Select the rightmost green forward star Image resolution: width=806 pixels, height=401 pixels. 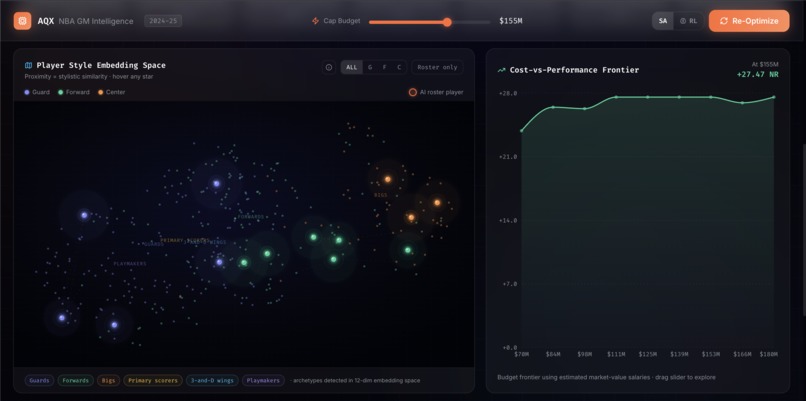408,250
